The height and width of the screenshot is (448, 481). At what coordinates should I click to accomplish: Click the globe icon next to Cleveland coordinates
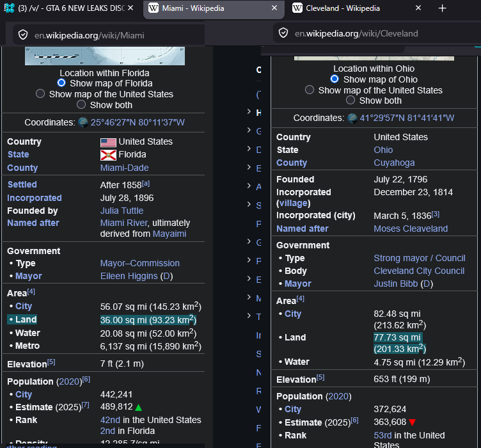tap(352, 118)
